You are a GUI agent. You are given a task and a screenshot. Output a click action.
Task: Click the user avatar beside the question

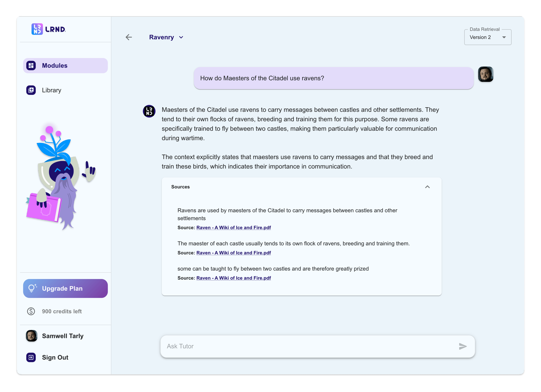coord(485,74)
